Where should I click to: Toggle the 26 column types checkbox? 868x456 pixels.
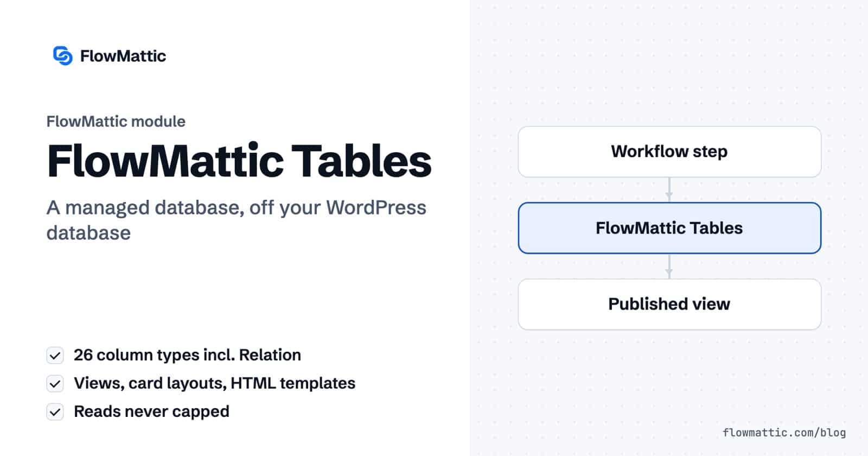(55, 356)
